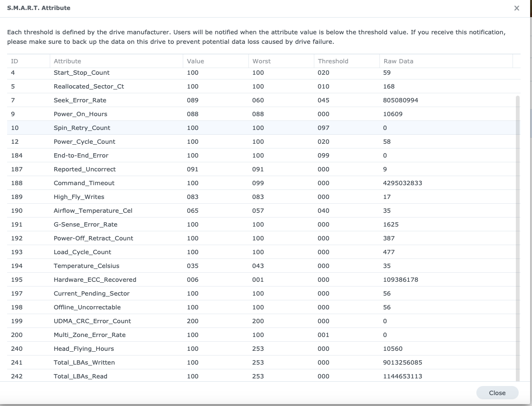Click threshold 040 in Airflow_Temperature_Cel row

pyautogui.click(x=323, y=211)
